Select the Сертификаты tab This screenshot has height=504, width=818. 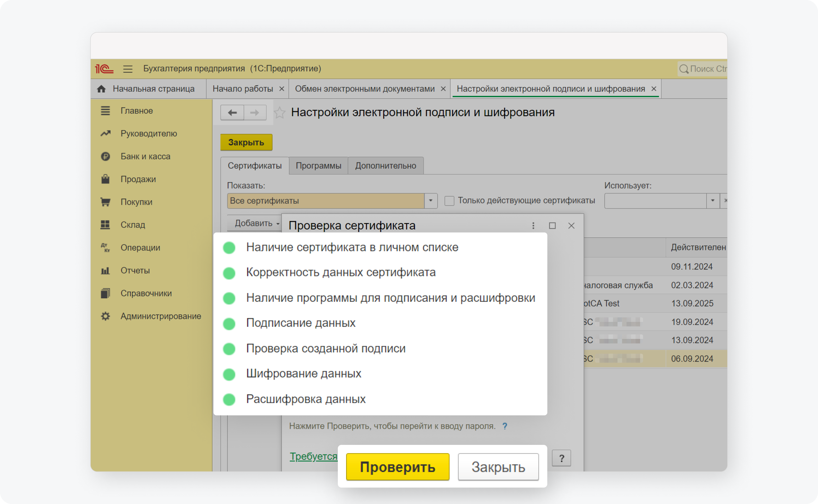(255, 166)
